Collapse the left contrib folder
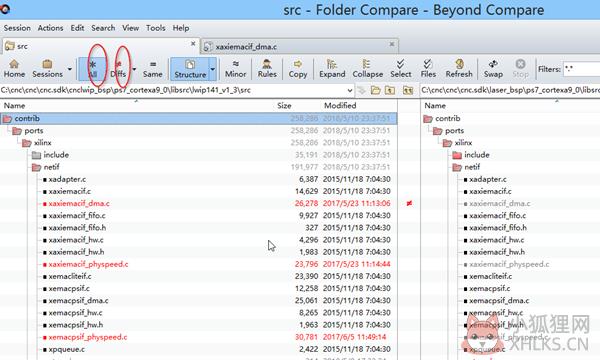 click(x=7, y=119)
